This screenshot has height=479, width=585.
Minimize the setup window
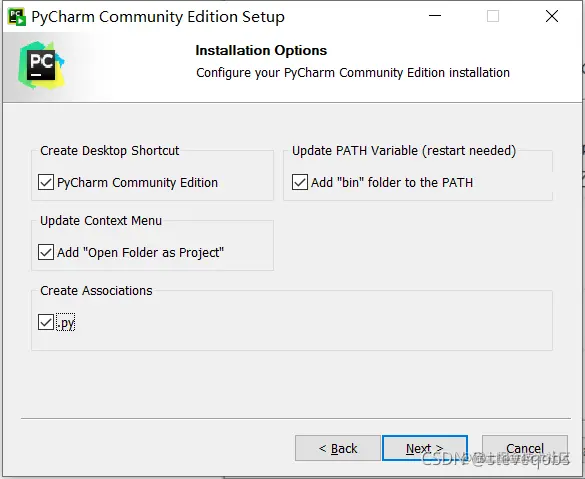point(435,16)
